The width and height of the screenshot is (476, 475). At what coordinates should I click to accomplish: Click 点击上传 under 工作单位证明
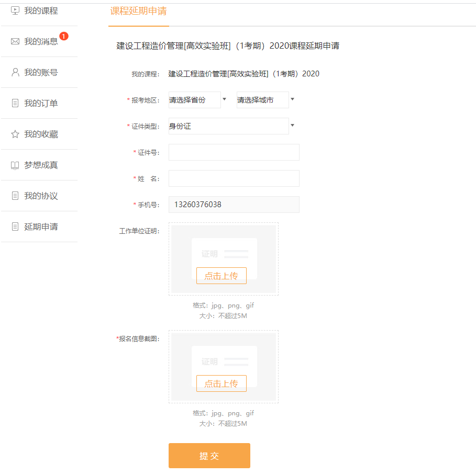(x=221, y=276)
